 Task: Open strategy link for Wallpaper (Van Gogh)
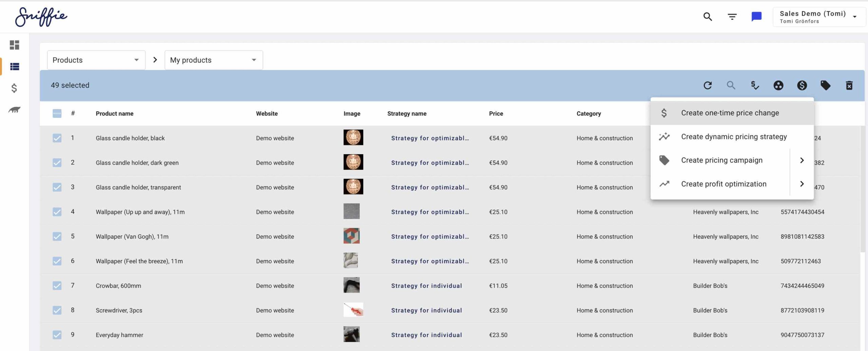(x=430, y=237)
